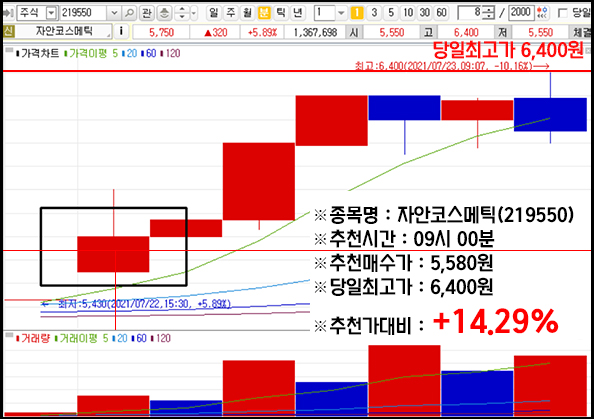Click the info 'i' icon beside 자안코스메틱
The width and height of the screenshot is (594, 419).
(121, 31)
